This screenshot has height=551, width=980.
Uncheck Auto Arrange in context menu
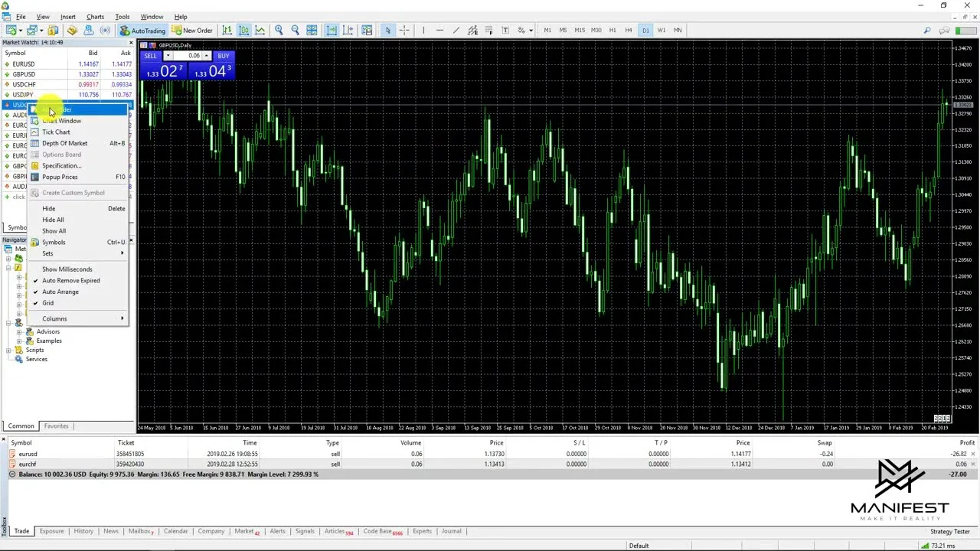point(60,292)
